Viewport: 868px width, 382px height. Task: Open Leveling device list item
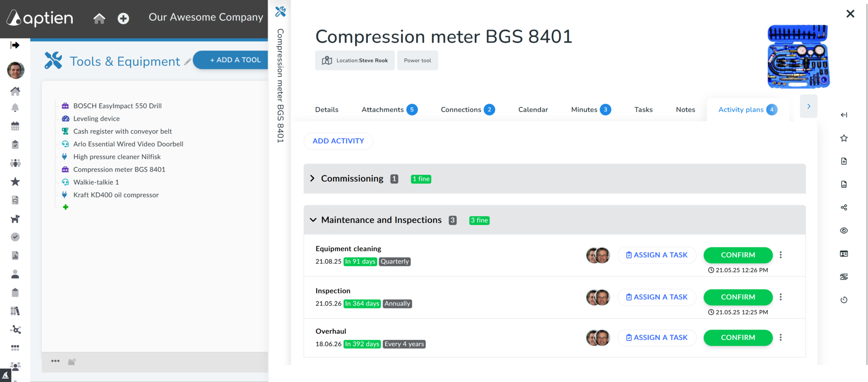click(x=96, y=119)
